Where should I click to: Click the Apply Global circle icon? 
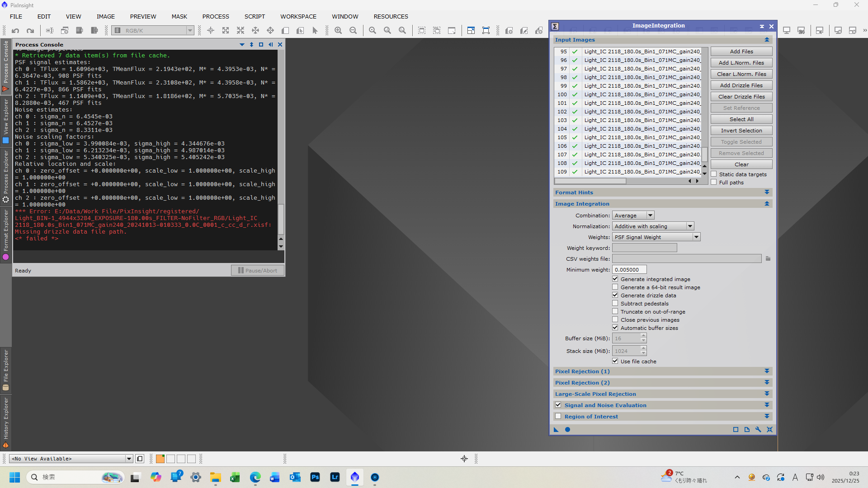pyautogui.click(x=567, y=430)
